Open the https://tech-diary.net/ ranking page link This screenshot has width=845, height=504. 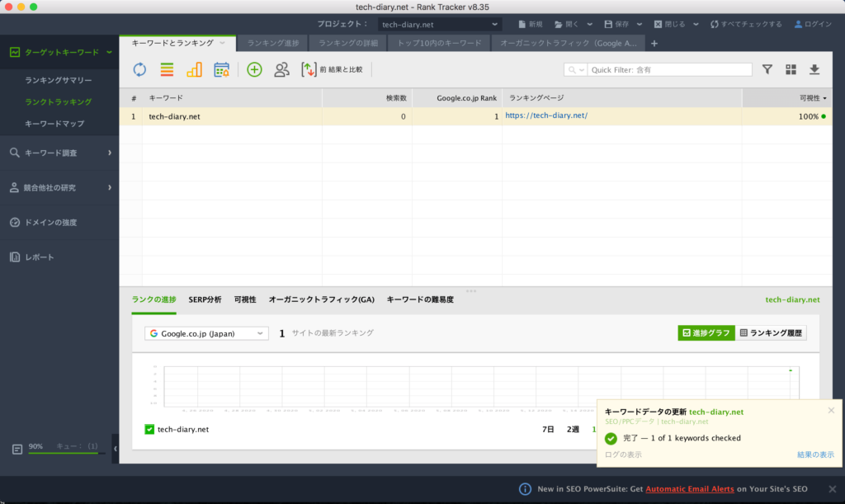point(546,115)
